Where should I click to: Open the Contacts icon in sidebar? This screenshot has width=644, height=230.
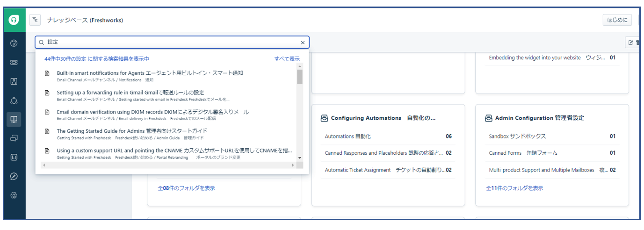point(14,81)
